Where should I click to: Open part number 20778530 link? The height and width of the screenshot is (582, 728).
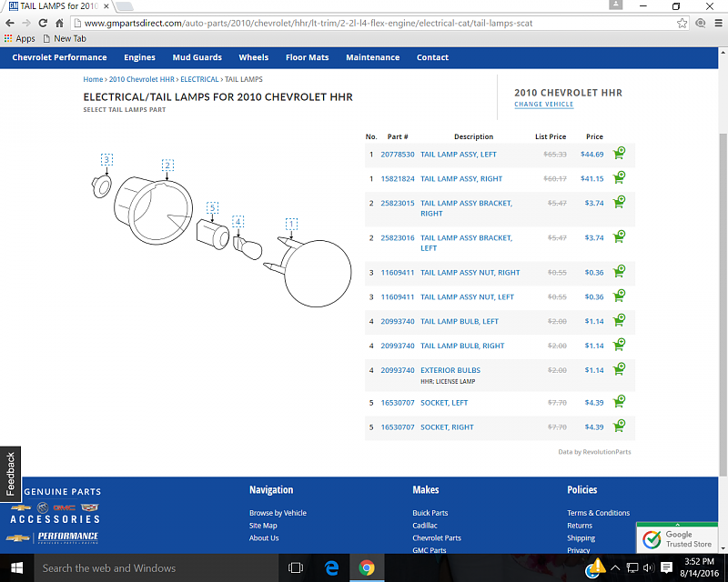click(398, 155)
